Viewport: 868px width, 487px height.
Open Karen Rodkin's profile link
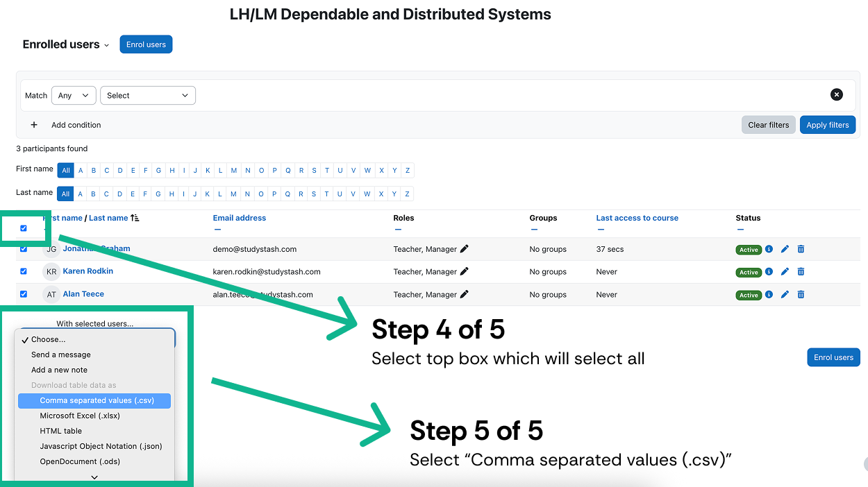88,271
